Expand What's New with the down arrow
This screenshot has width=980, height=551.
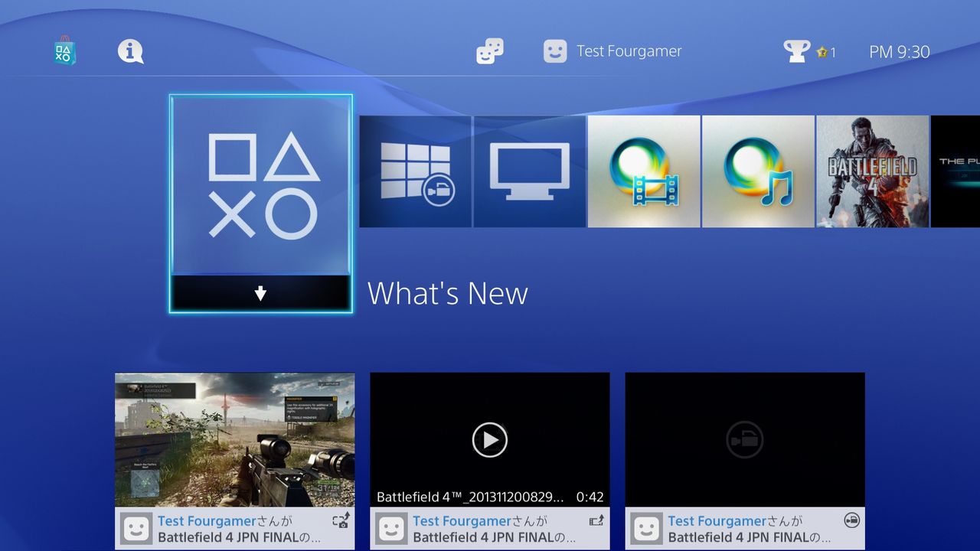261,294
